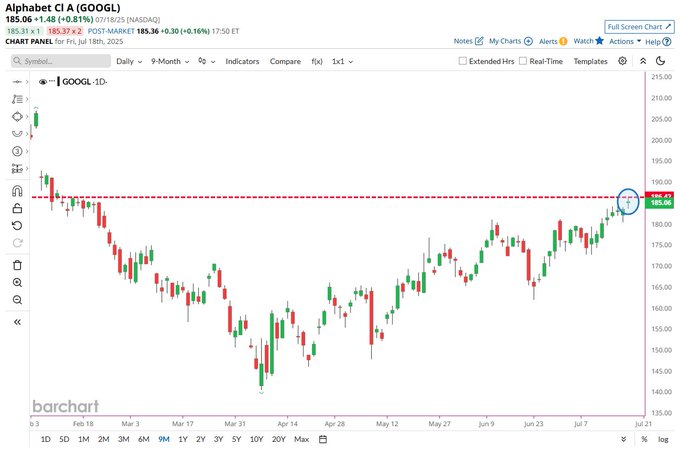Activate the magnet snap tool
The image size is (680, 450).
point(17,191)
